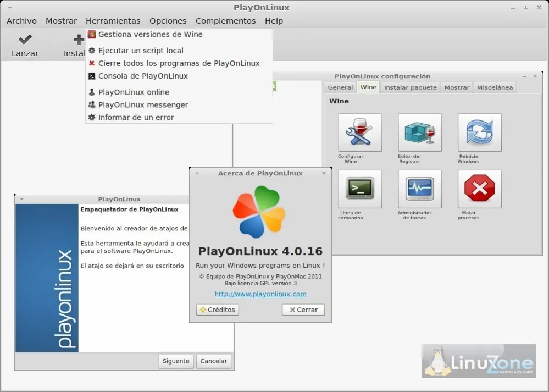
Task: Maximize the main PlayOnLinux window
Action: (526, 8)
